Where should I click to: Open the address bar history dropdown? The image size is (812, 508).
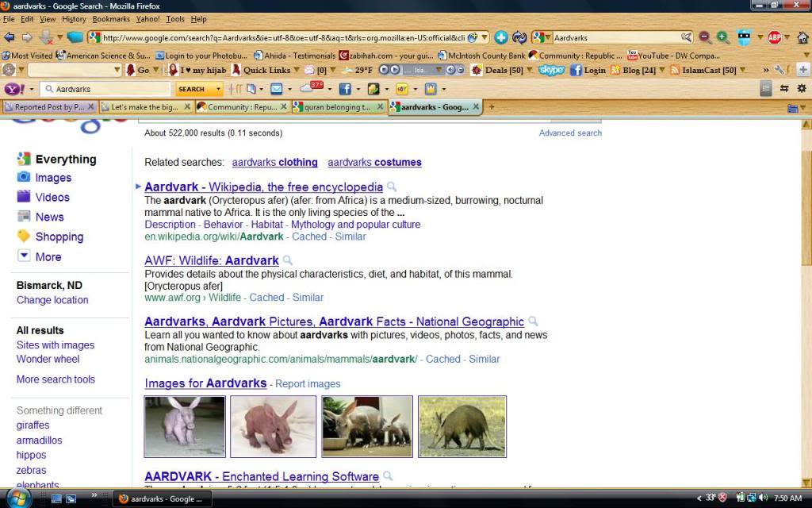point(485,37)
